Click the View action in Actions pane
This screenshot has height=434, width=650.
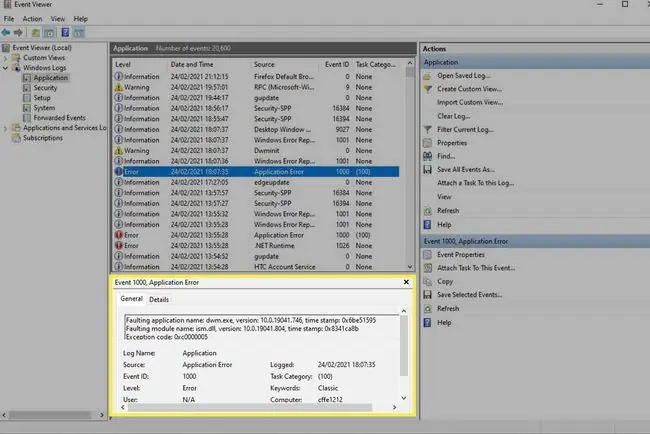(x=444, y=197)
